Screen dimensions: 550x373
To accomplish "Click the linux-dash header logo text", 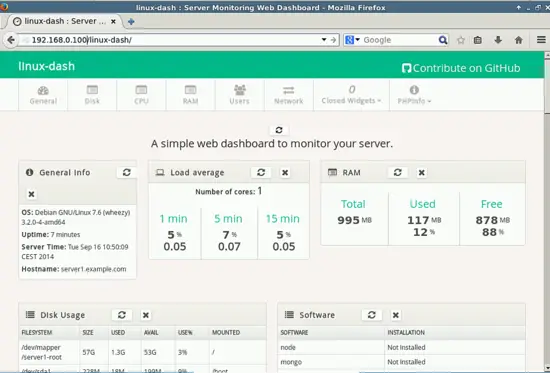I will point(46,66).
